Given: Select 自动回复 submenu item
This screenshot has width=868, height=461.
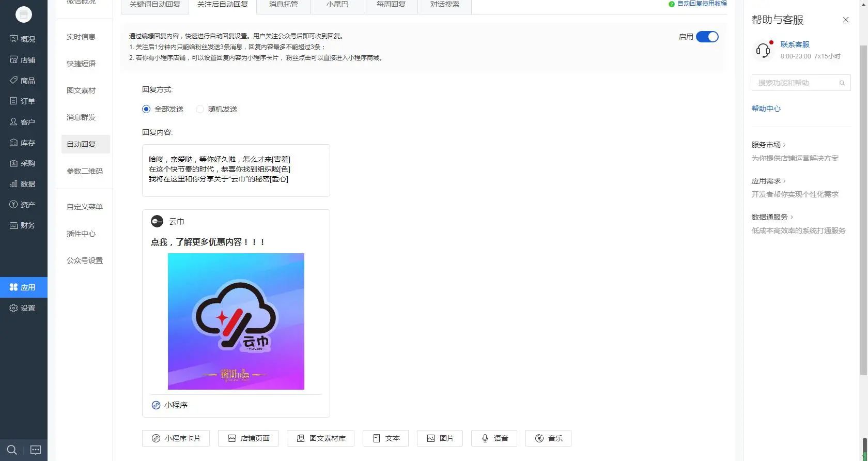Looking at the screenshot, I should (85, 144).
